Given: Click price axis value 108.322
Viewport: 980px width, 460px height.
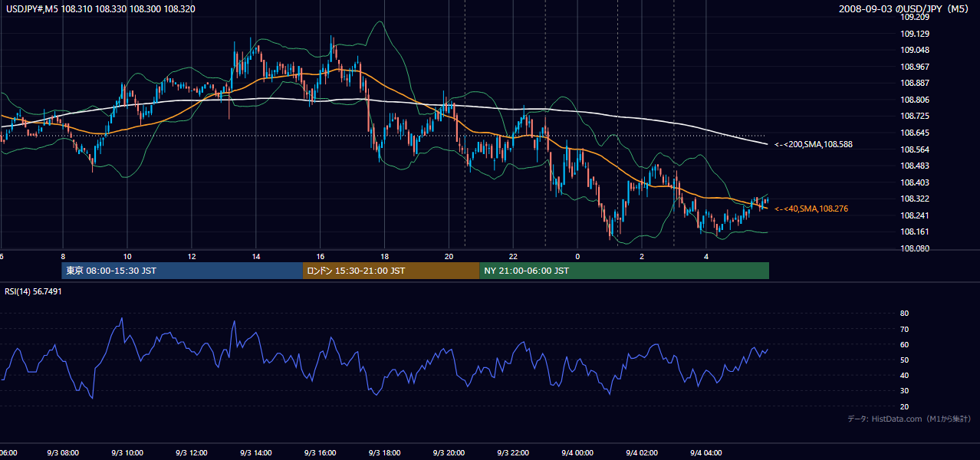Looking at the screenshot, I should [x=915, y=199].
